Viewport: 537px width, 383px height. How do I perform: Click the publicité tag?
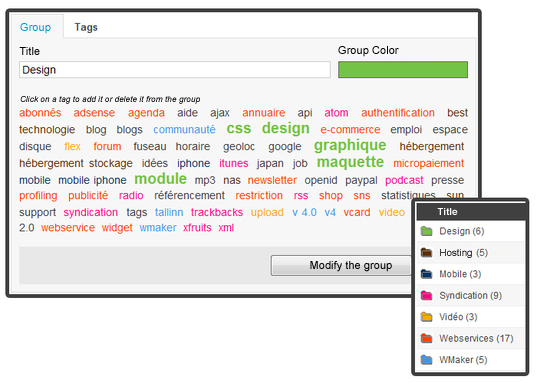click(x=88, y=196)
